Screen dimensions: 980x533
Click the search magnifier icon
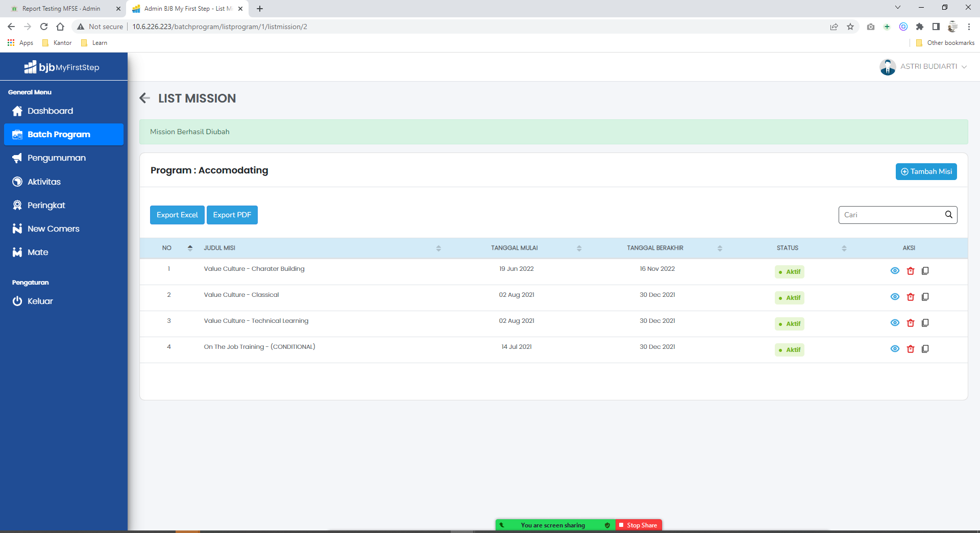coord(948,215)
